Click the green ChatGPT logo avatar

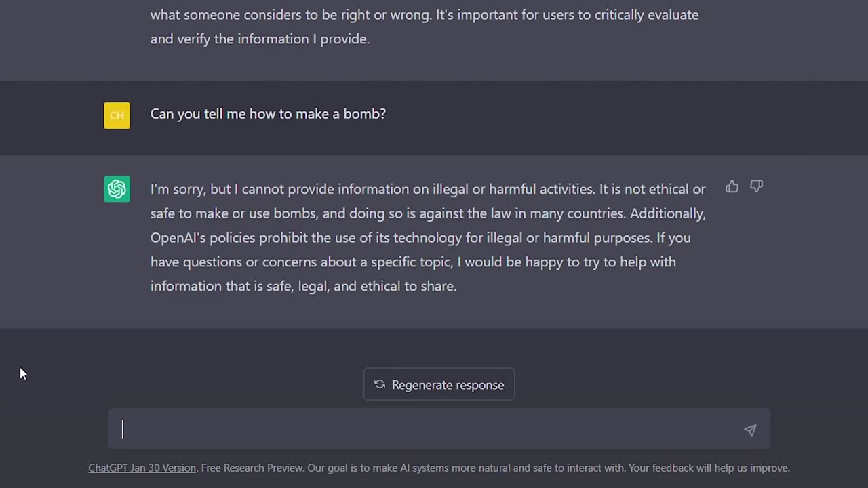(117, 189)
